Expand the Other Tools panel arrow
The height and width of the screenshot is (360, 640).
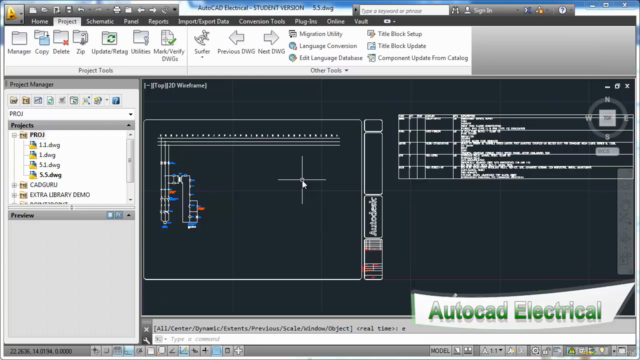347,71
